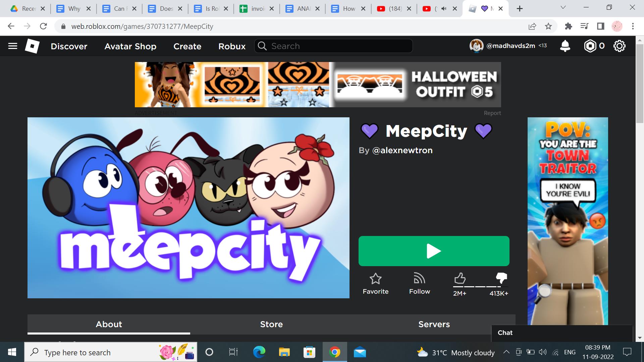Toggle Chrome side panel

tap(600, 26)
